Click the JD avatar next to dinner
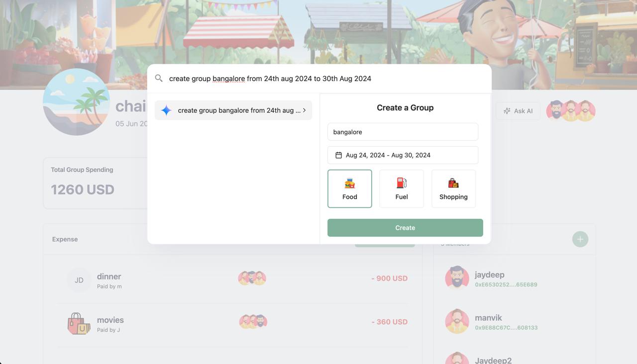This screenshot has height=364, width=637. (79, 280)
